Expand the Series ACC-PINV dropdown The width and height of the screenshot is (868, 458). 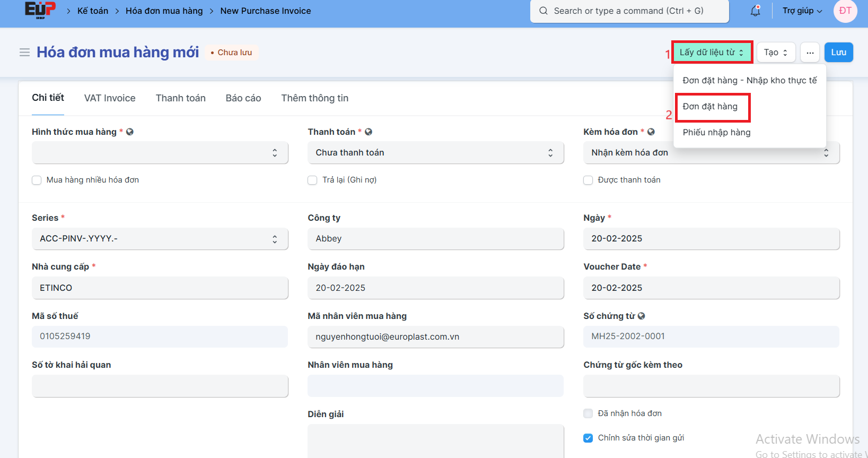160,239
